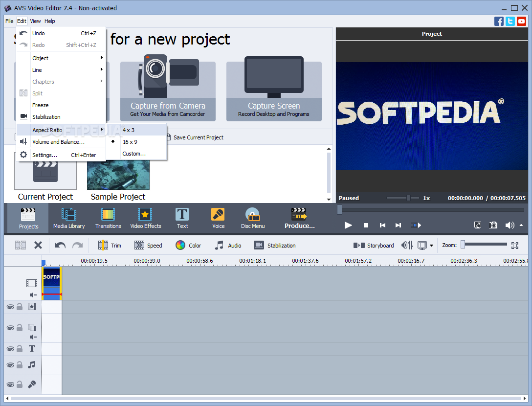
Task: Click Capture from Camera card
Action: pyautogui.click(x=168, y=88)
